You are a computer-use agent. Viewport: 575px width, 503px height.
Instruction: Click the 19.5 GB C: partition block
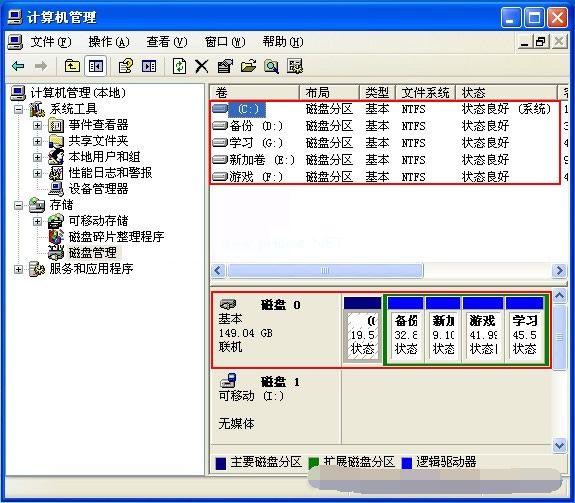pyautogui.click(x=362, y=330)
